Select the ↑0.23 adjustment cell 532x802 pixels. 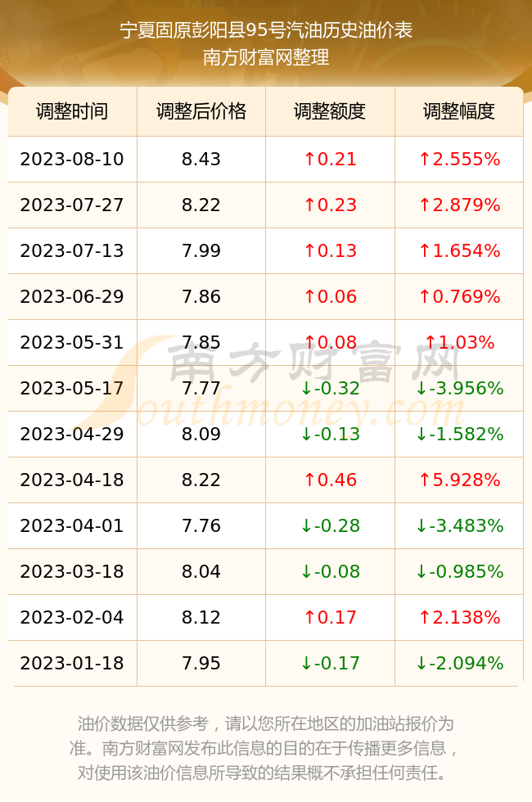tap(330, 205)
